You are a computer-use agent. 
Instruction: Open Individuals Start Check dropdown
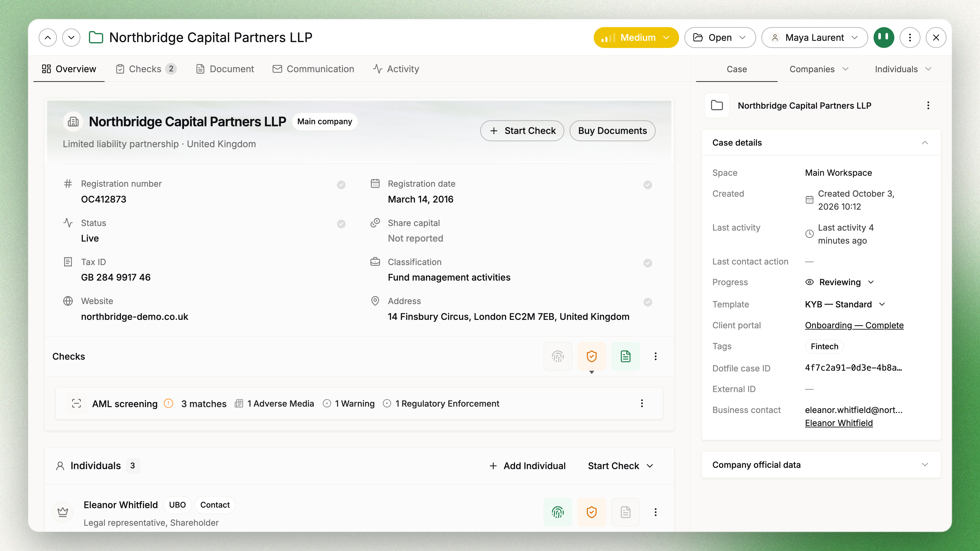click(x=620, y=466)
